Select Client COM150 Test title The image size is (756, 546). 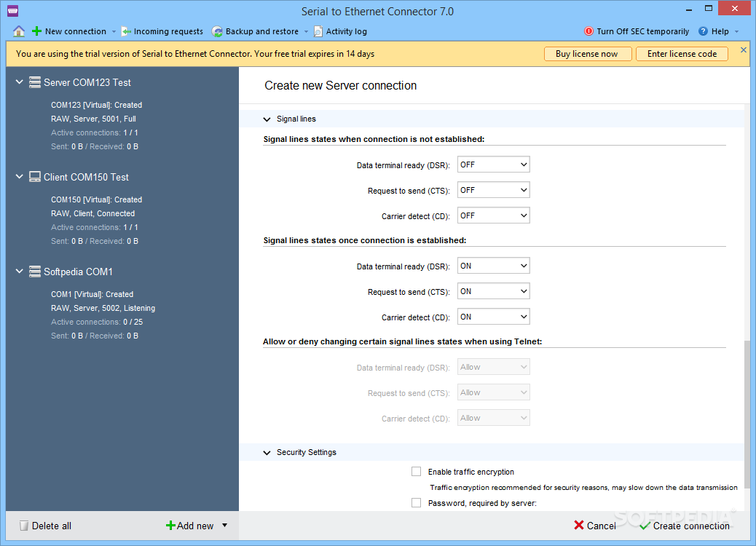(x=86, y=177)
